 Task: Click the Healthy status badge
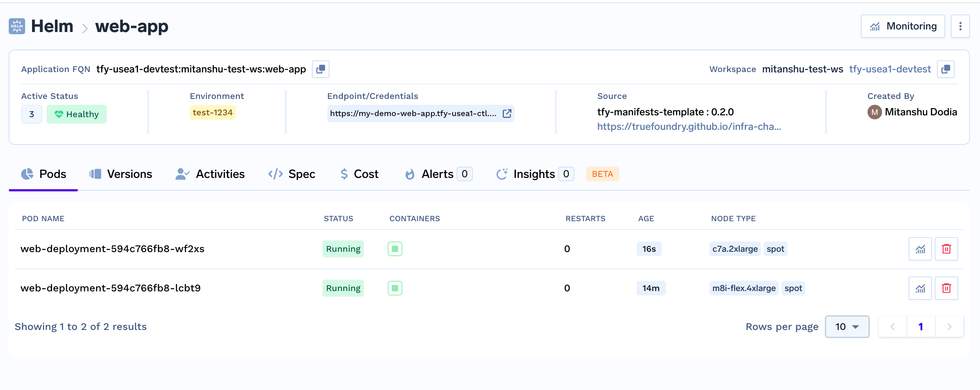(x=76, y=114)
